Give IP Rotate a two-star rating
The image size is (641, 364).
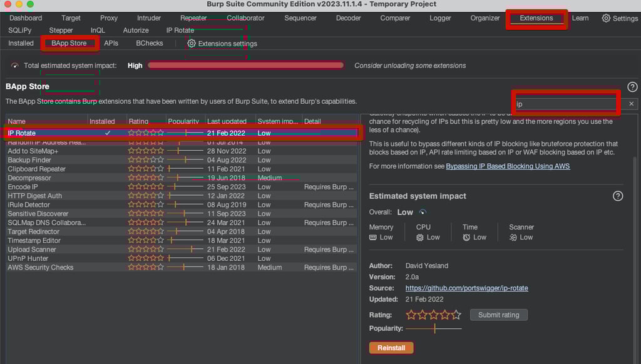click(423, 315)
